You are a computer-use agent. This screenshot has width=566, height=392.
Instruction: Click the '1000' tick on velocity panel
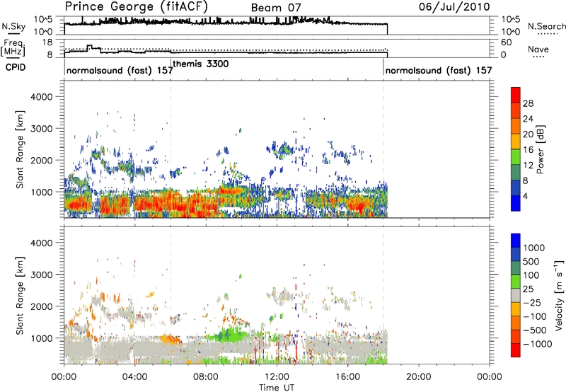42,338
